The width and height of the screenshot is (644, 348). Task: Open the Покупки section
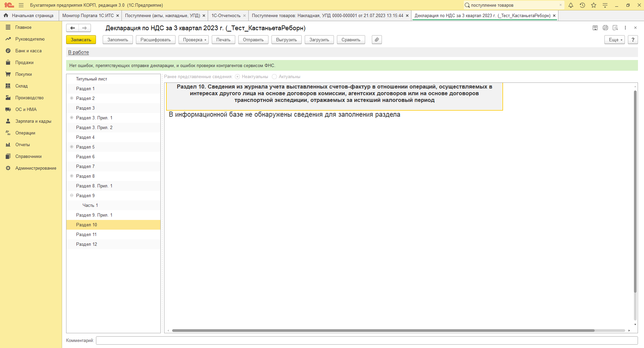point(31,74)
